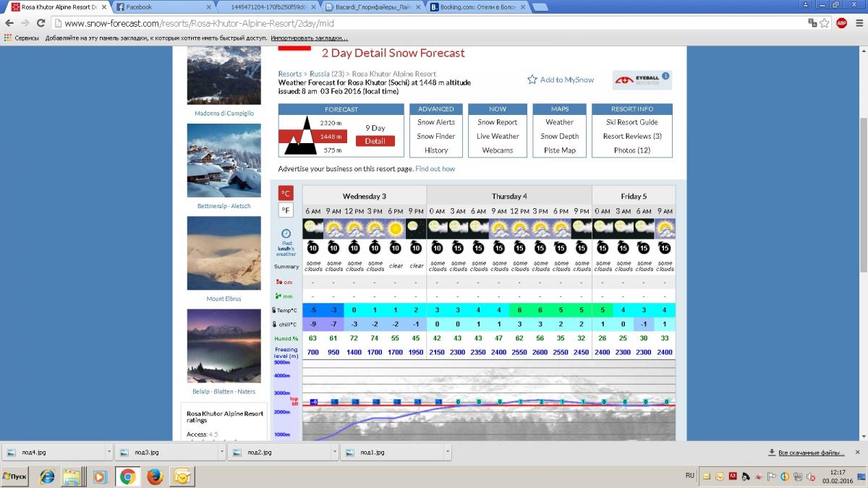Select the 575 m bottom elevation
868x488 pixels.
(331, 150)
